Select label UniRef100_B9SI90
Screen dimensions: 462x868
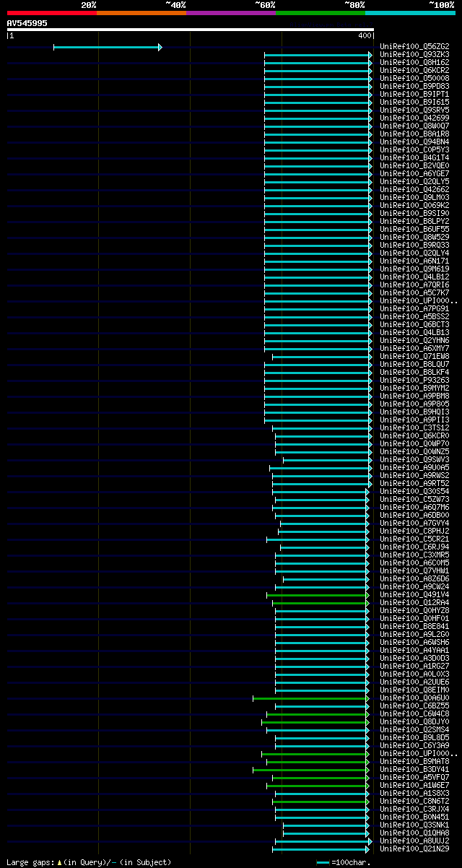pyautogui.click(x=414, y=214)
